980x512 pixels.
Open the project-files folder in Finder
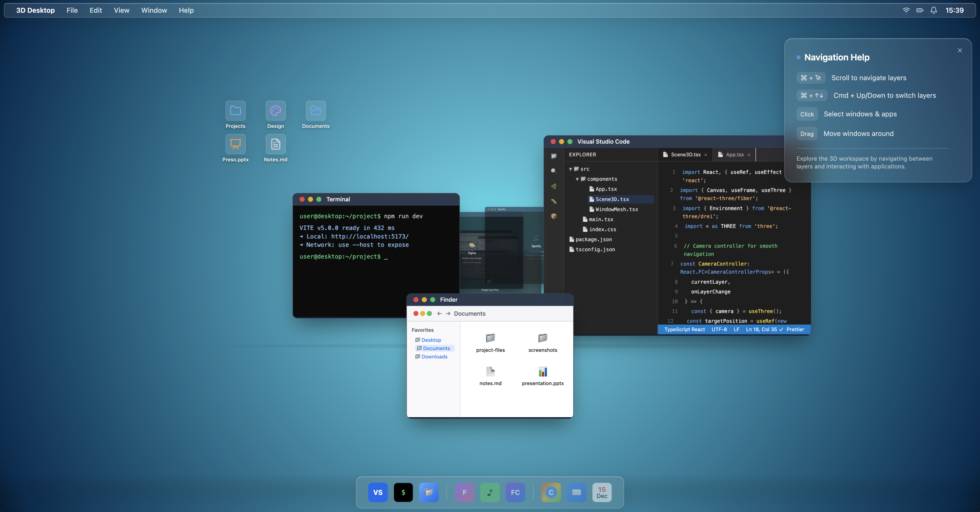click(x=490, y=337)
